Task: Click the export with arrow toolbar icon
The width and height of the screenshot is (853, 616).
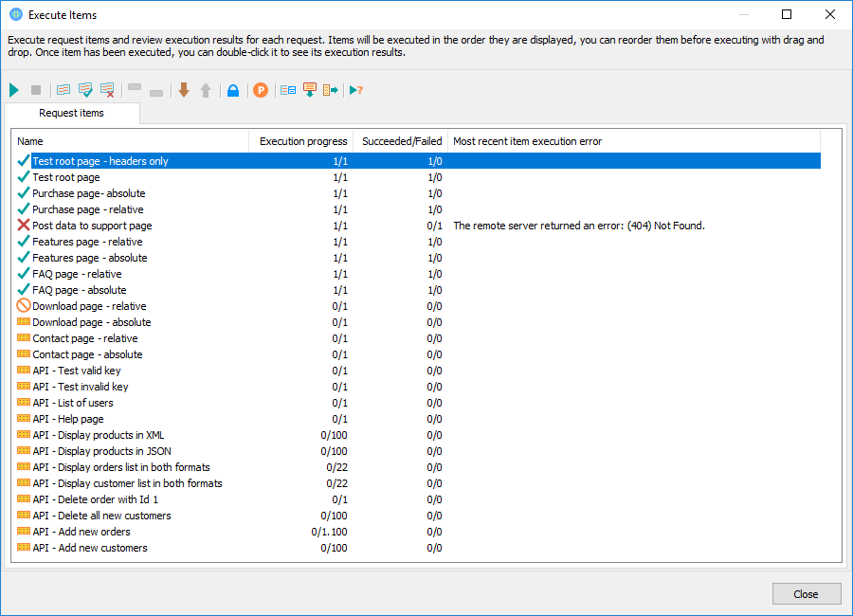Action: pyautogui.click(x=332, y=89)
